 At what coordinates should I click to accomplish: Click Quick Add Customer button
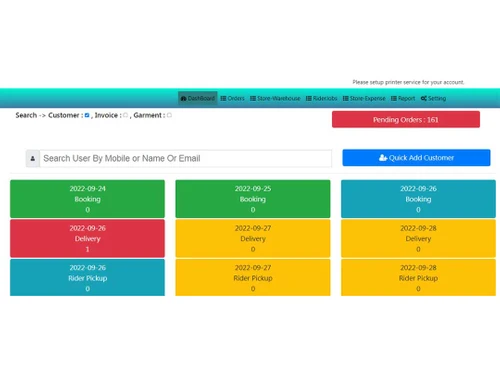pyautogui.click(x=416, y=158)
